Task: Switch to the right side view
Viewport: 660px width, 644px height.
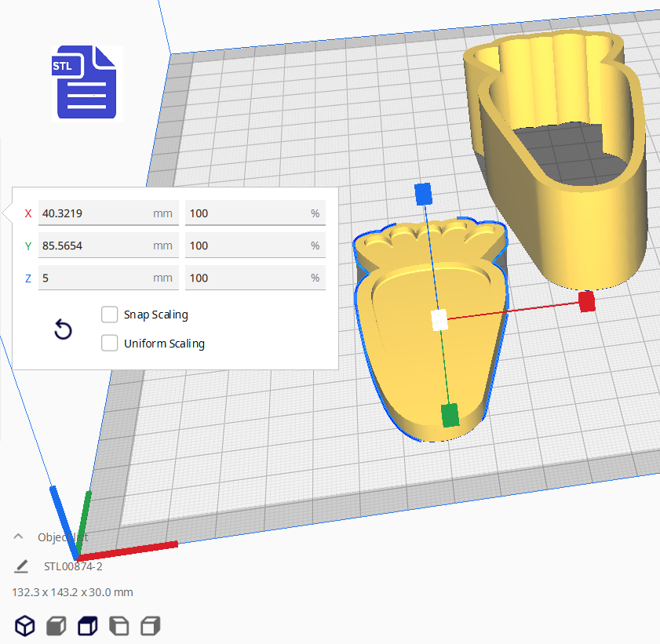Action: 150,625
